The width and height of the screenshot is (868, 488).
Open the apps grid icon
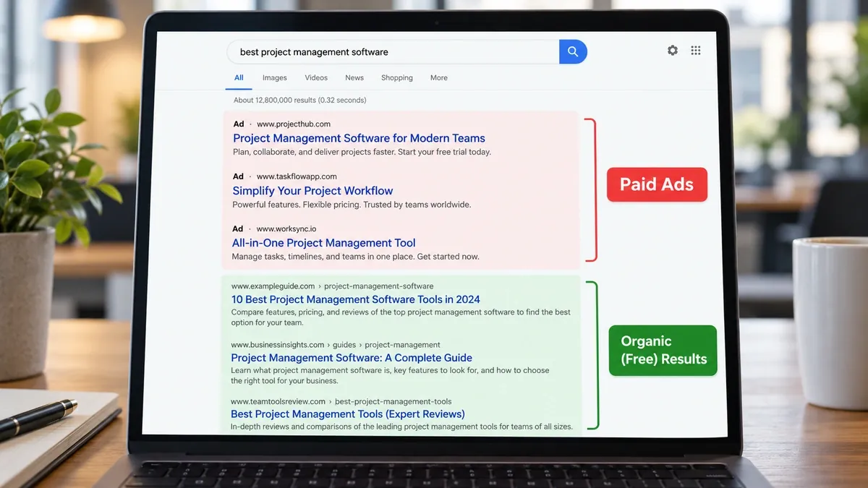tap(696, 51)
